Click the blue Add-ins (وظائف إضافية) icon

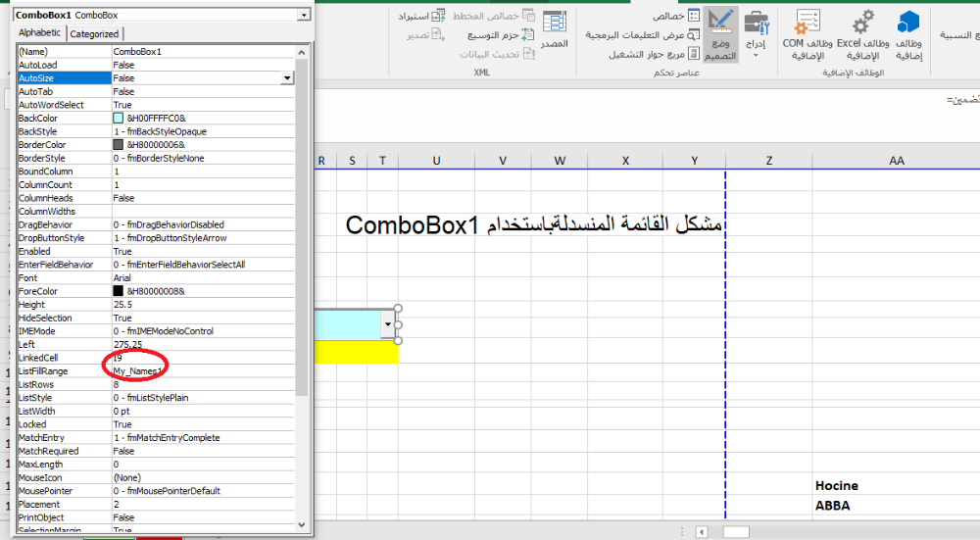(908, 35)
